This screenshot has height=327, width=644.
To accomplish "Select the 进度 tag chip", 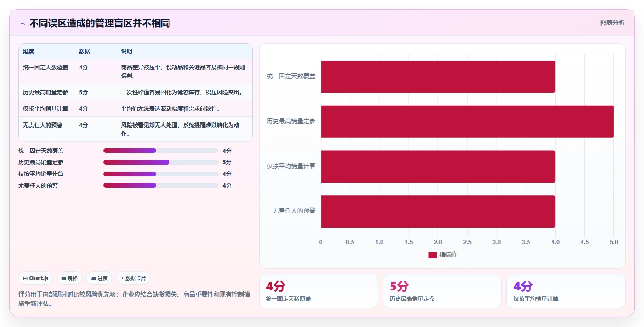I will (x=99, y=278).
